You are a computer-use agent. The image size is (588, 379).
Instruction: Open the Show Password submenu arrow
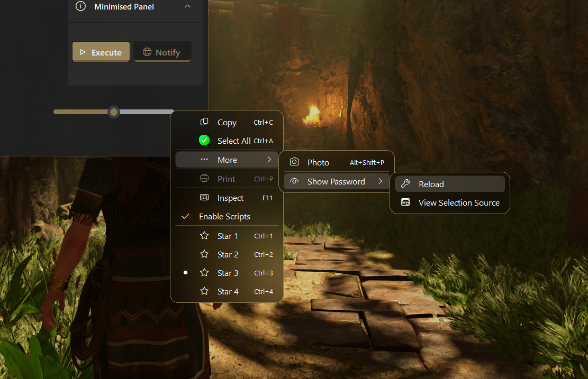point(381,181)
